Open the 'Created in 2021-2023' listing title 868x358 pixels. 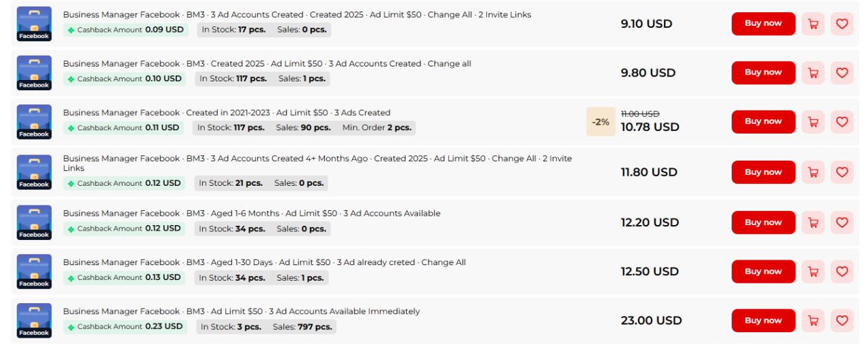226,113
